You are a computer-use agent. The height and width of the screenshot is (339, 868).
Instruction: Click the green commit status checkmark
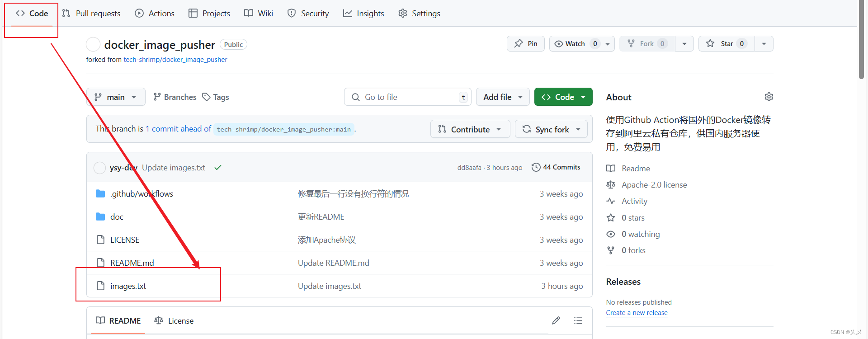[218, 168]
